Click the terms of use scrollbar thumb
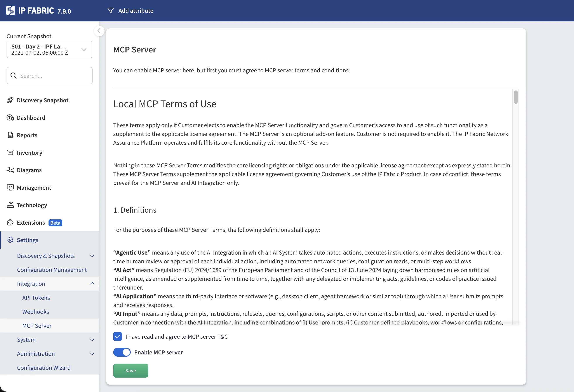574x392 pixels. pos(516,97)
